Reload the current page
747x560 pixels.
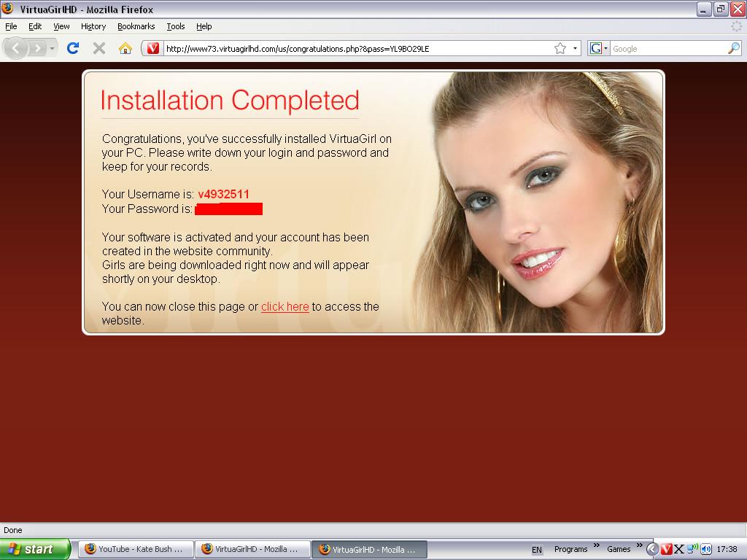click(72, 48)
